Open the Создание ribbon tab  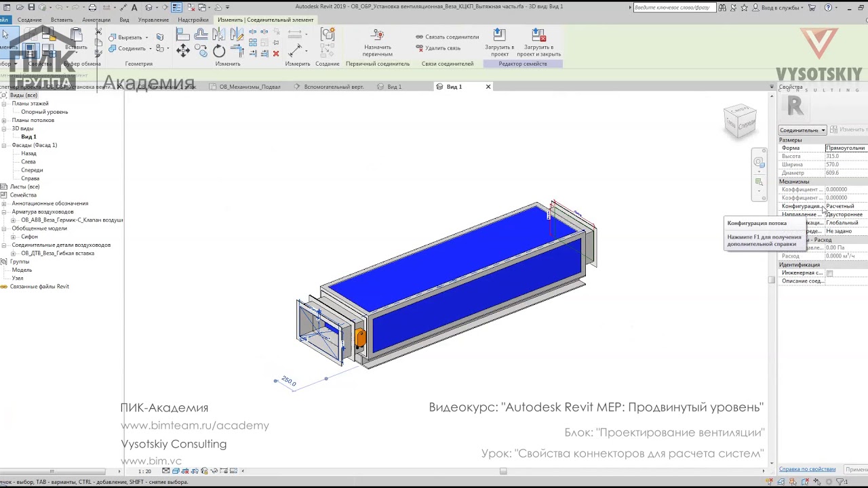(x=29, y=20)
